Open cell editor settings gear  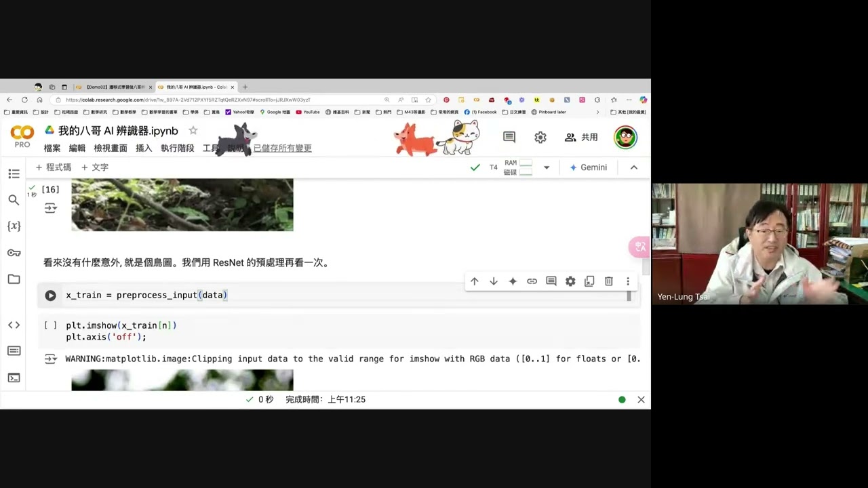pyautogui.click(x=570, y=281)
